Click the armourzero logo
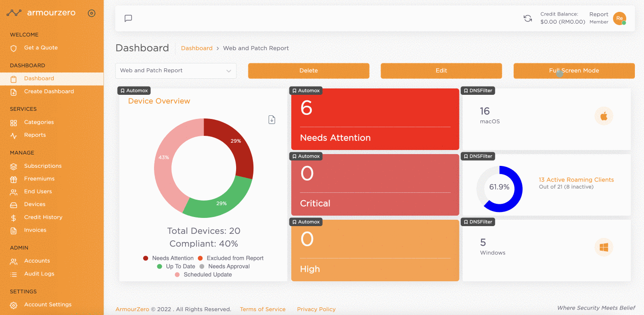Viewport: 644px width, 315px height. tap(41, 13)
